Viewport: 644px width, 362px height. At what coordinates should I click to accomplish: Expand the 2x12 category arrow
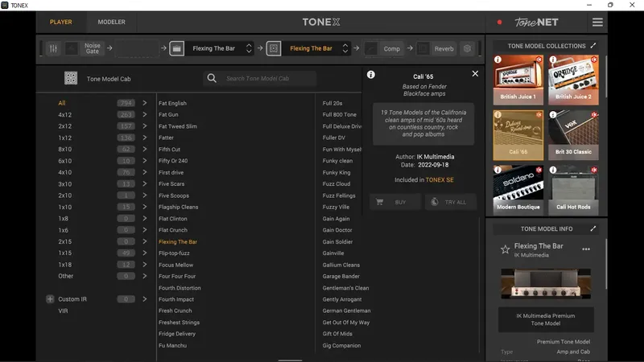click(x=145, y=126)
